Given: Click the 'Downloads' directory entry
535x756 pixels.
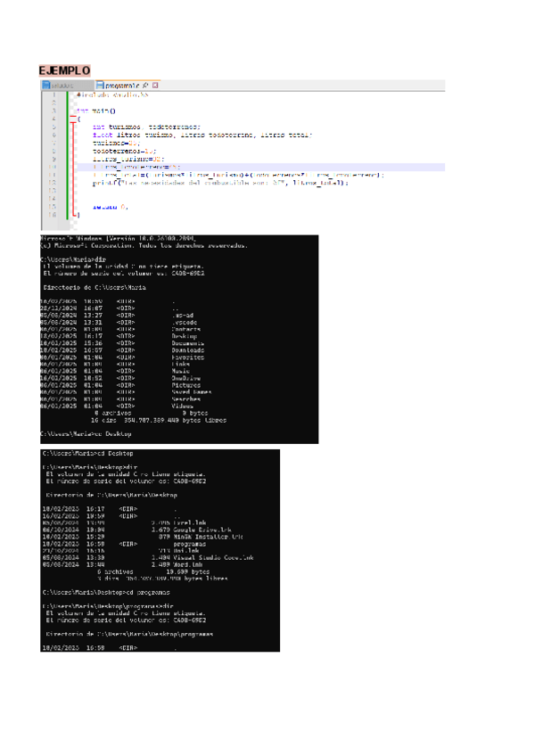Looking at the screenshot, I should 187,350.
